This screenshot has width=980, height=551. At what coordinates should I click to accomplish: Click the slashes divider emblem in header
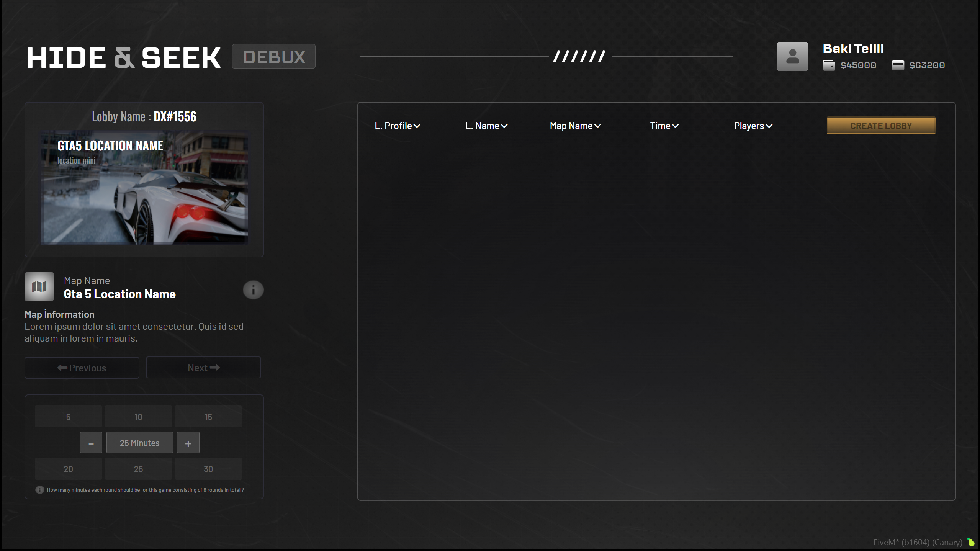click(579, 56)
